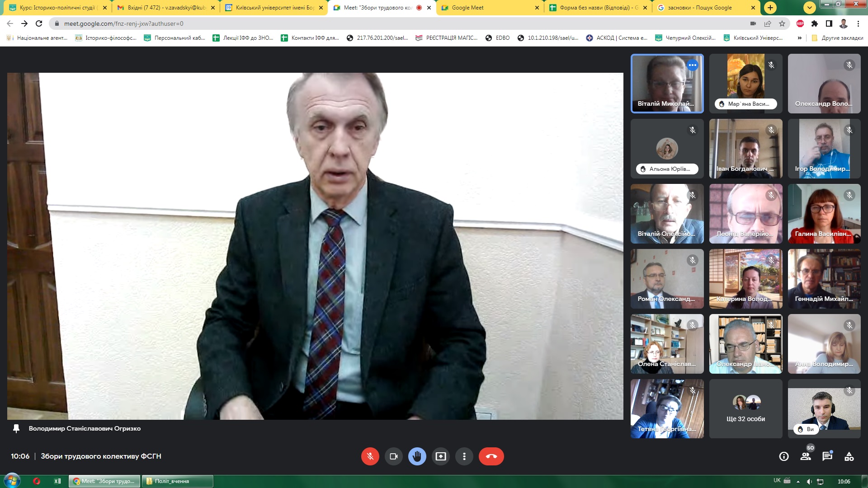Open the three-dot more options menu
868x488 pixels.
click(464, 456)
